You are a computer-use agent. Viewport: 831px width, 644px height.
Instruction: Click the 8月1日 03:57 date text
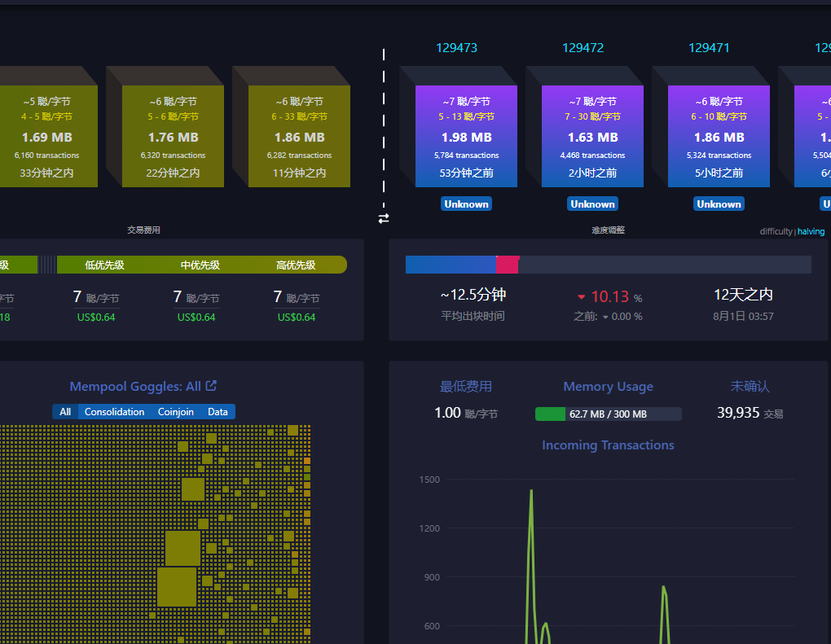[743, 316]
